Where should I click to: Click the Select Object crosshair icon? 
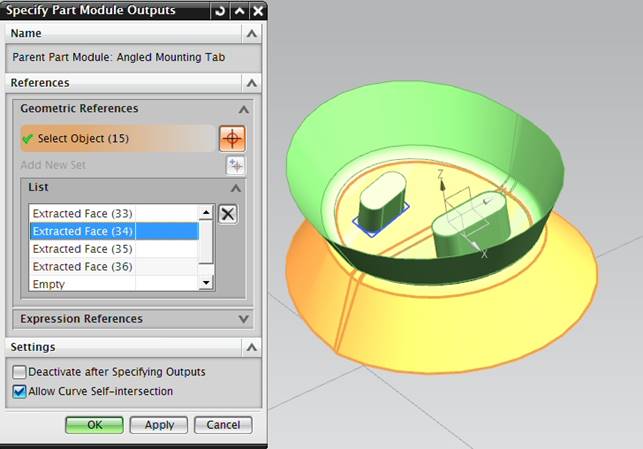[x=232, y=139]
